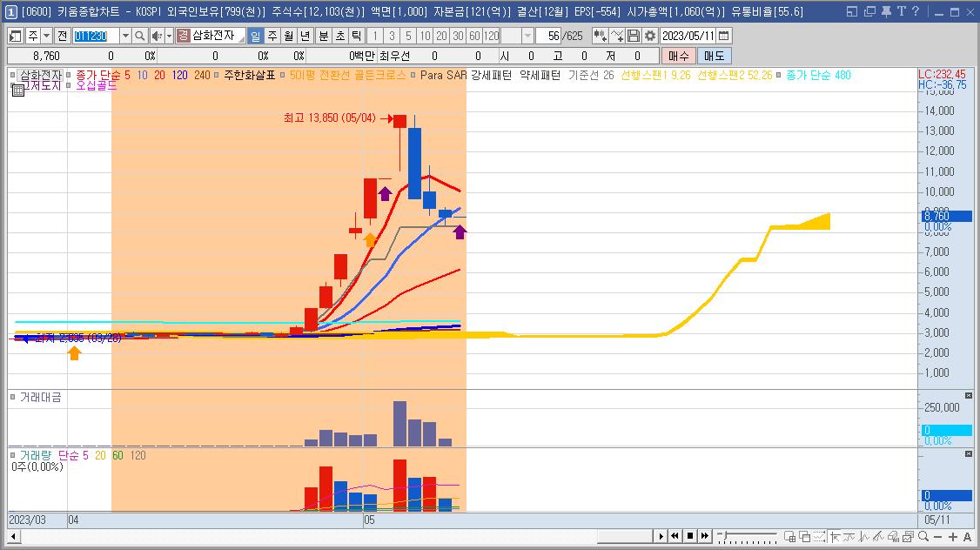Click the trend line drawing icon at bottom

pyautogui.click(x=879, y=536)
